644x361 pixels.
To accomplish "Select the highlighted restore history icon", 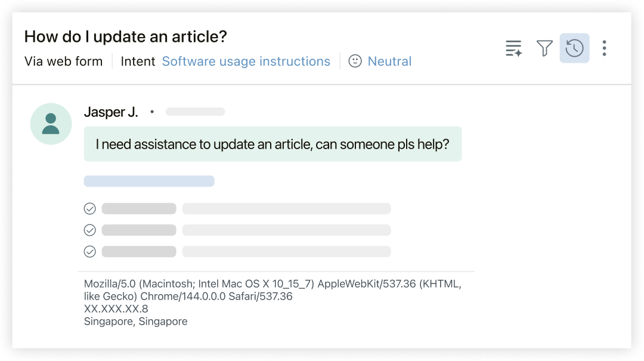I will 574,48.
